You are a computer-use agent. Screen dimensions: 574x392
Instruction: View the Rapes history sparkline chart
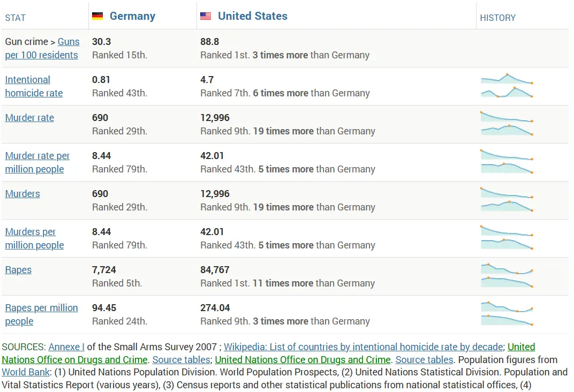(507, 276)
